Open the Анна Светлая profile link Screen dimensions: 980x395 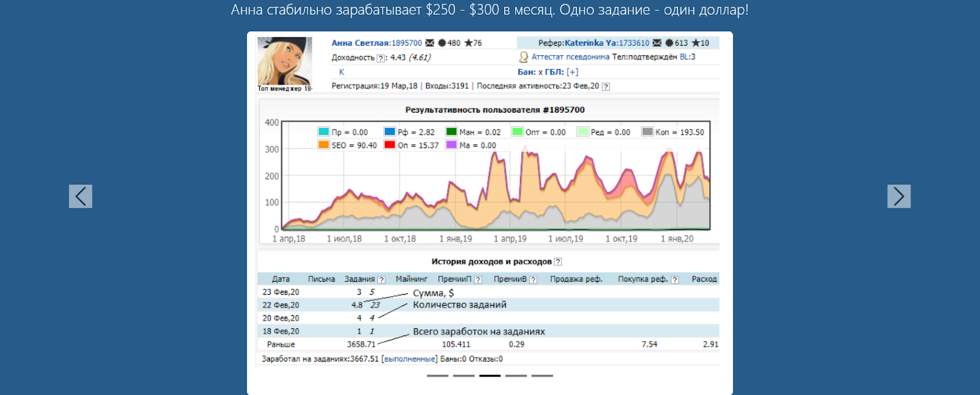361,43
